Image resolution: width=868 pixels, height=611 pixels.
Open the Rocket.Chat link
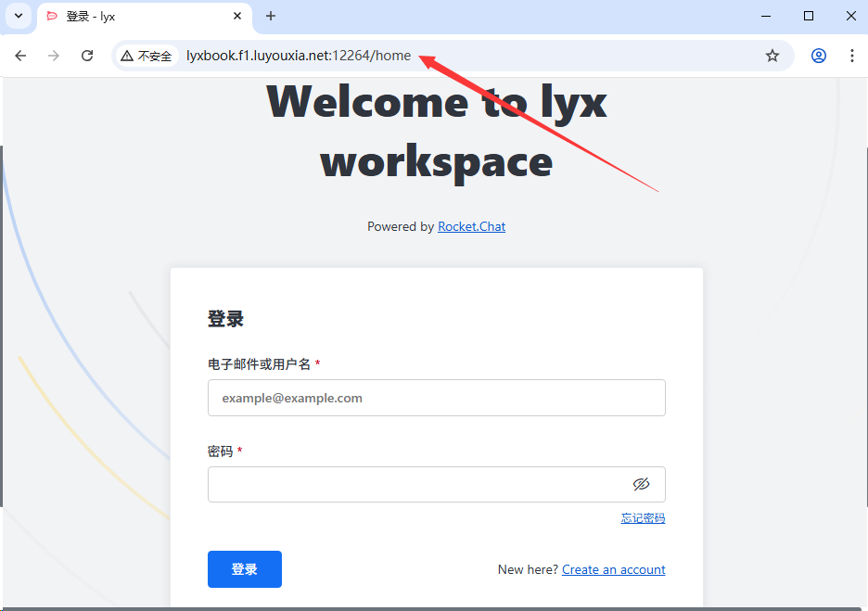(472, 226)
